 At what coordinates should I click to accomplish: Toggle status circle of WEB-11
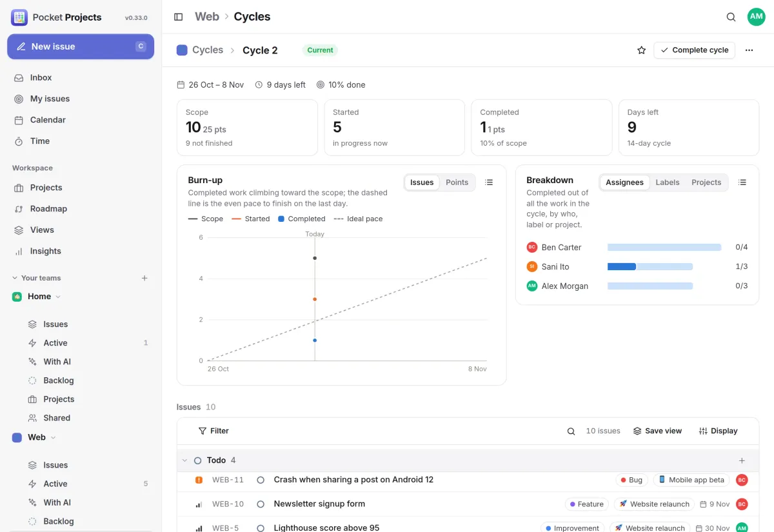[261, 480]
